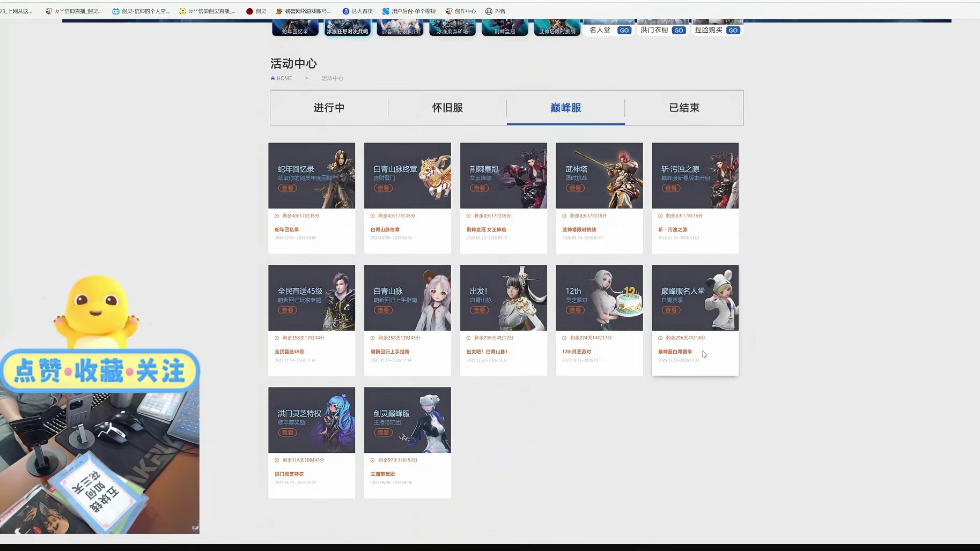Open the 用户后台-单个缩短 bookmark icon
Screen dimensions: 980x551
(385, 11)
